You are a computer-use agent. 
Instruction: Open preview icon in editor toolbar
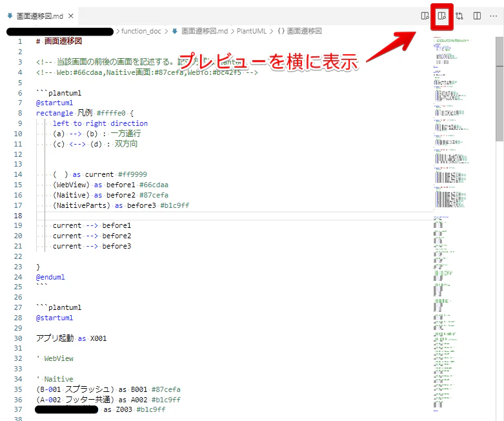pos(425,15)
